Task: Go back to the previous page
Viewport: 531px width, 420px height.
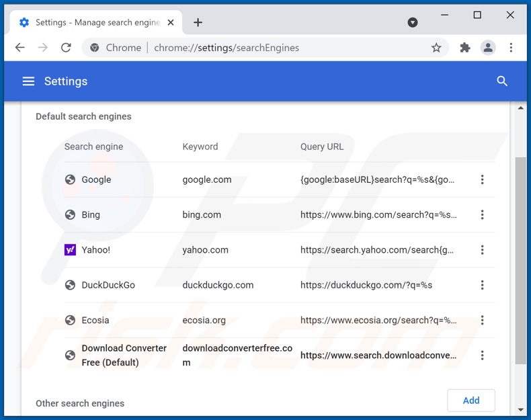Action: click(x=20, y=48)
